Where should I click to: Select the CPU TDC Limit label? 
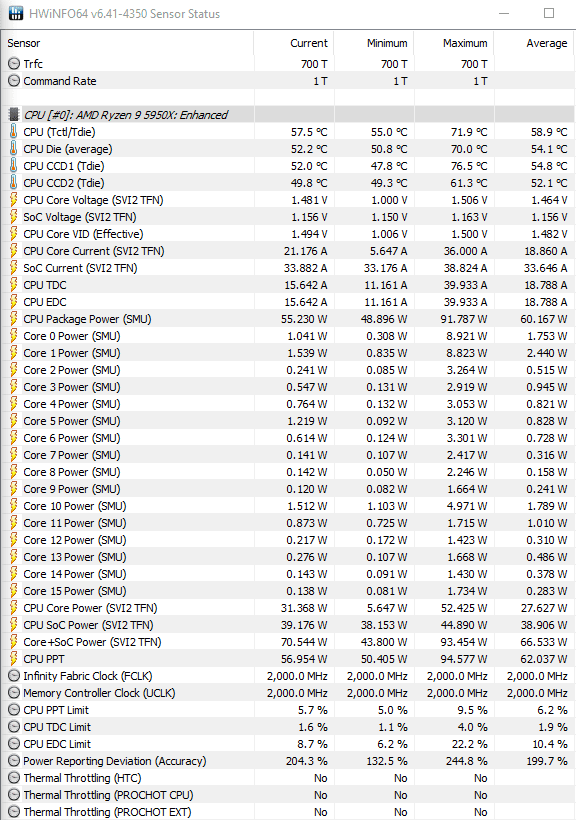click(57, 727)
